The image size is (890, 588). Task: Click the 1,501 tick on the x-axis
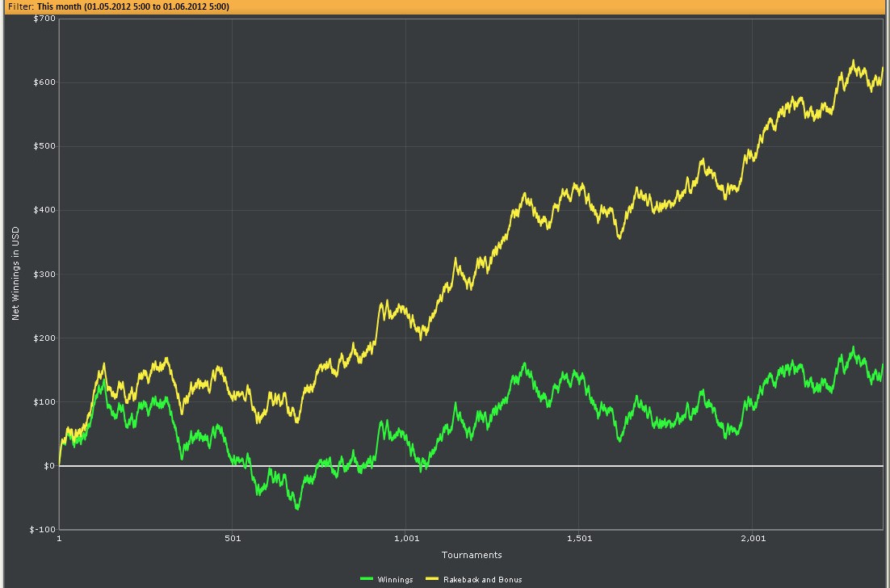pos(579,539)
